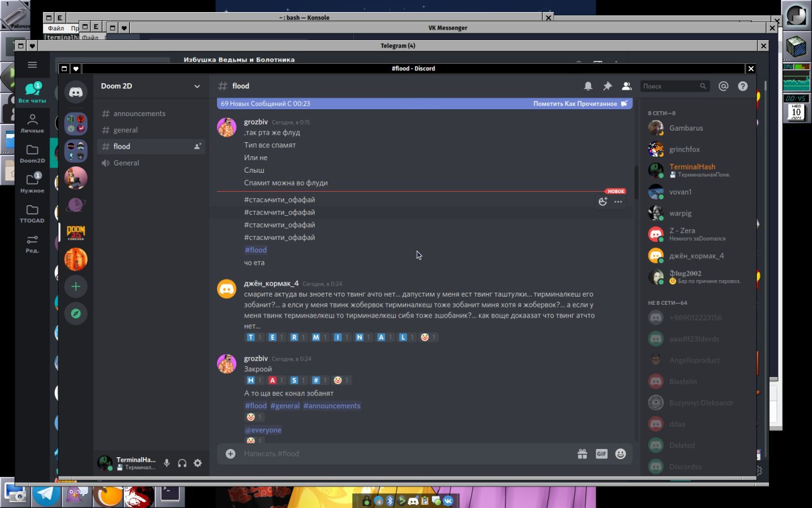This screenshot has height=508, width=812.
Task: Focus 'Написать #flood' message input
Action: (406, 453)
